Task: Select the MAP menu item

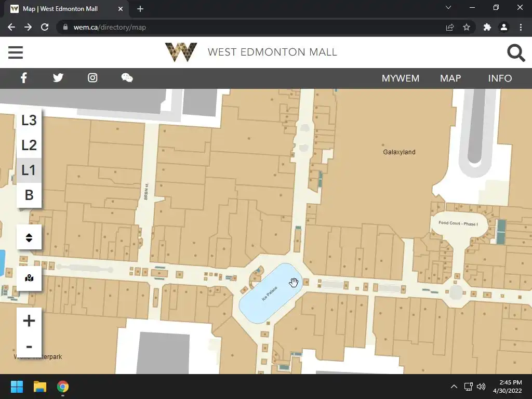Action: [x=450, y=78]
